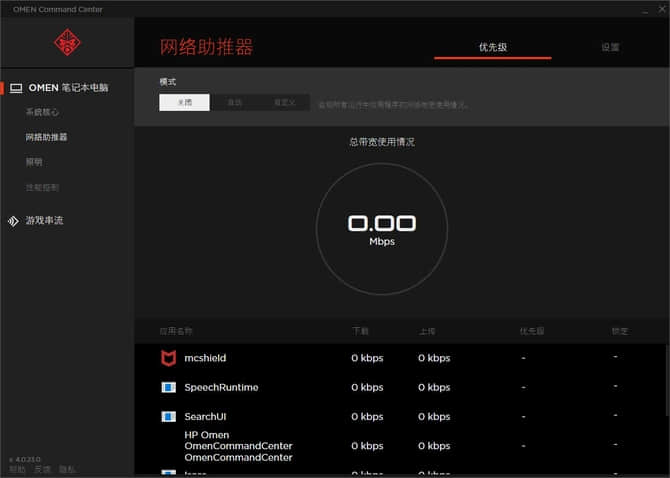Click the 0.00 Mbps bandwidth gauge
Viewport: 670px width, 478px height.
tap(382, 229)
